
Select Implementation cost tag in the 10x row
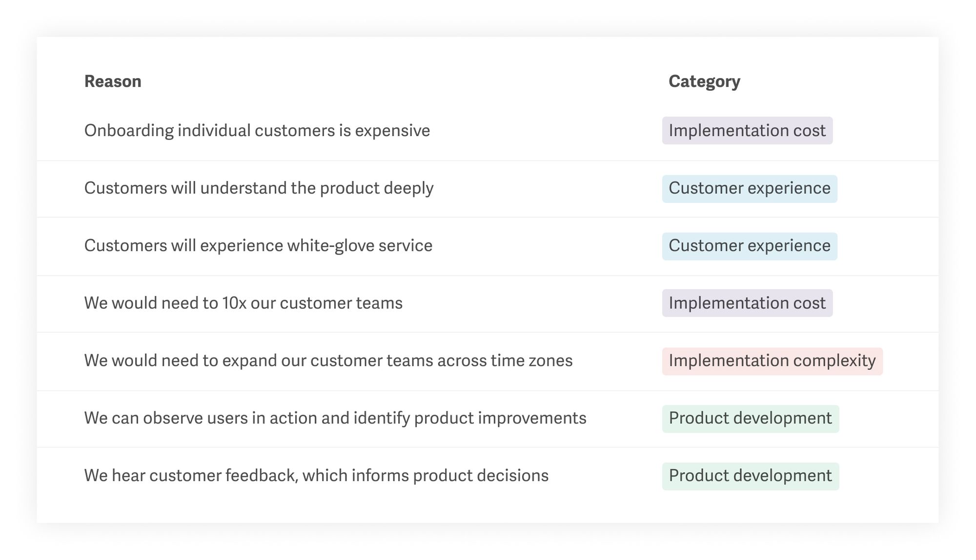tap(747, 303)
